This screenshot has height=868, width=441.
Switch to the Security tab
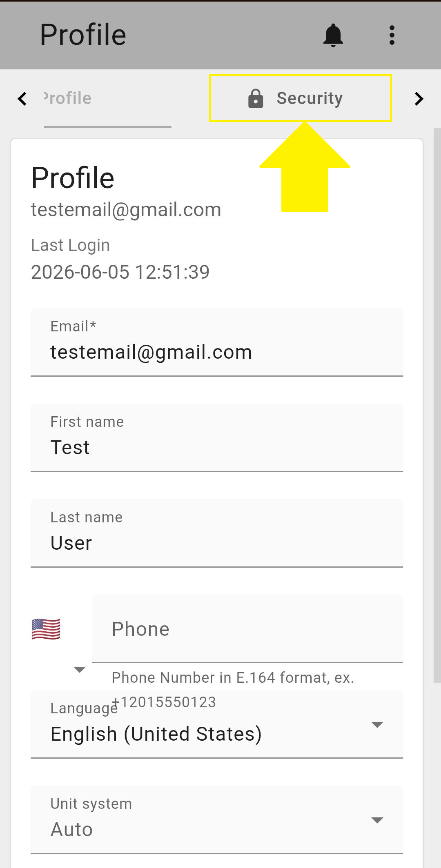[x=301, y=98]
